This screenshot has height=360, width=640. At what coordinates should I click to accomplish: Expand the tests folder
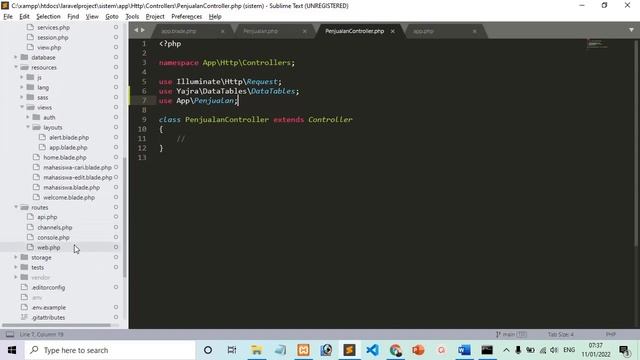click(x=16, y=267)
